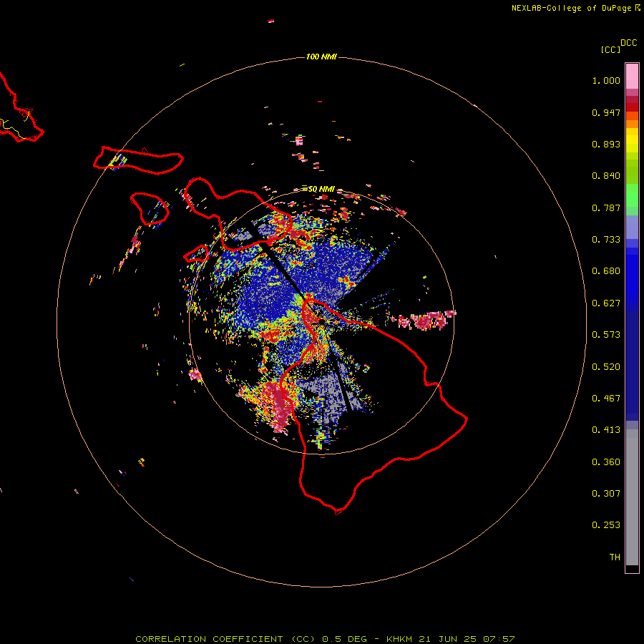Viewport: 644px width, 644px height.
Task: Click the 0.840 color scale value
Action: click(x=606, y=176)
